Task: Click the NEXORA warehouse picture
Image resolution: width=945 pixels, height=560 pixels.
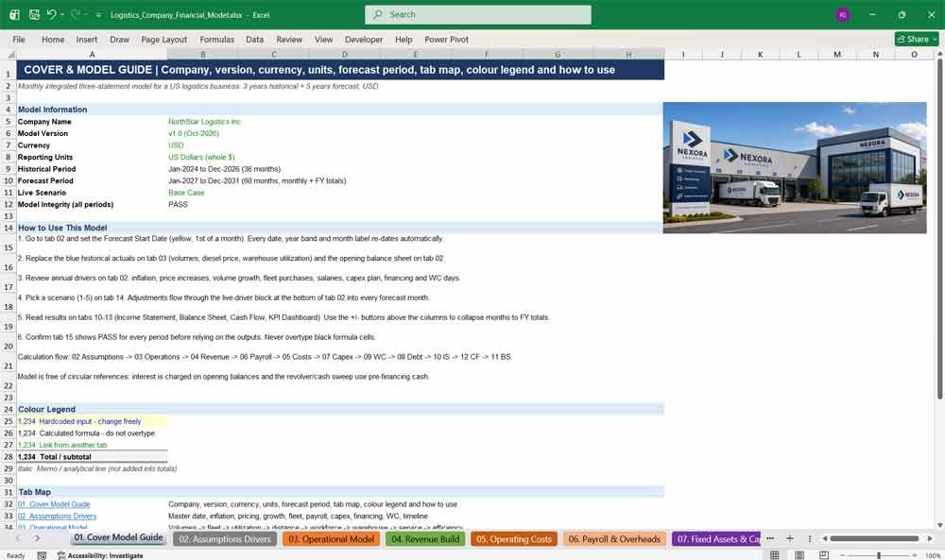Action: click(795, 167)
